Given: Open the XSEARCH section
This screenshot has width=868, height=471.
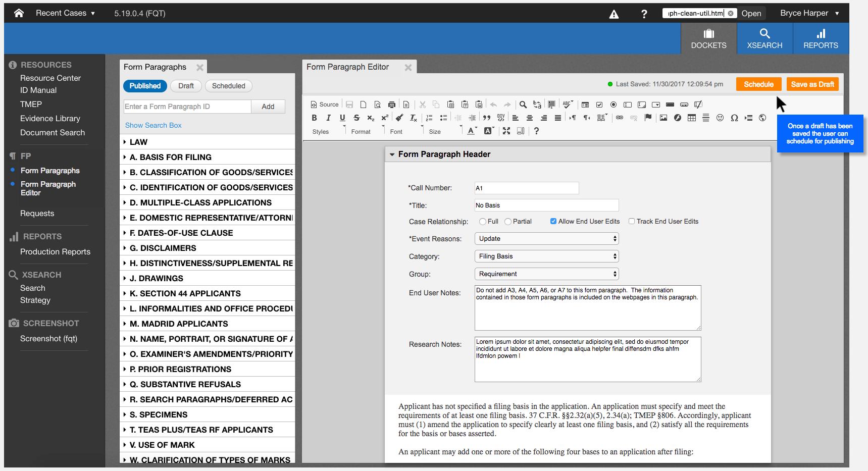Looking at the screenshot, I should [x=764, y=39].
